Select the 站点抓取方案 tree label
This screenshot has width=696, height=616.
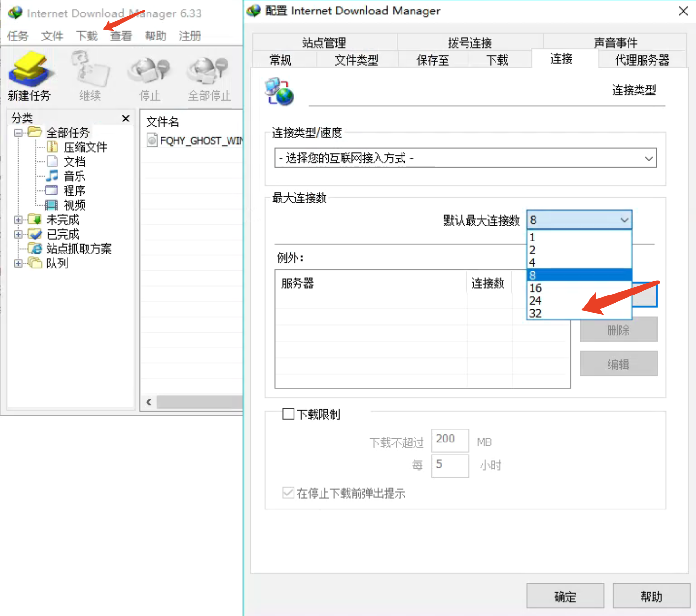click(x=79, y=248)
